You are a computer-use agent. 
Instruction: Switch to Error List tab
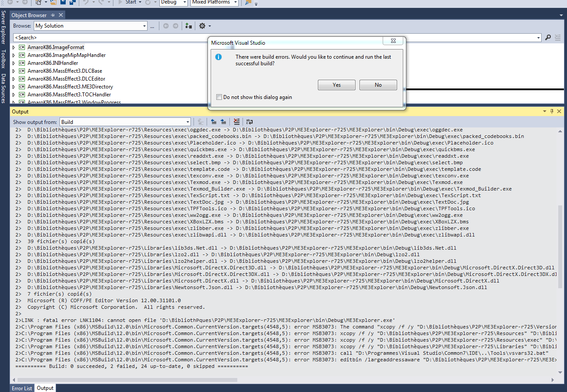(22, 388)
